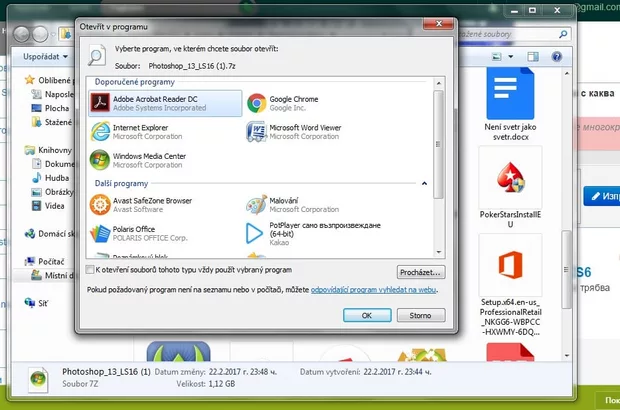Click the Procházet... button
Image resolution: width=620 pixels, height=410 pixels.
(x=421, y=272)
